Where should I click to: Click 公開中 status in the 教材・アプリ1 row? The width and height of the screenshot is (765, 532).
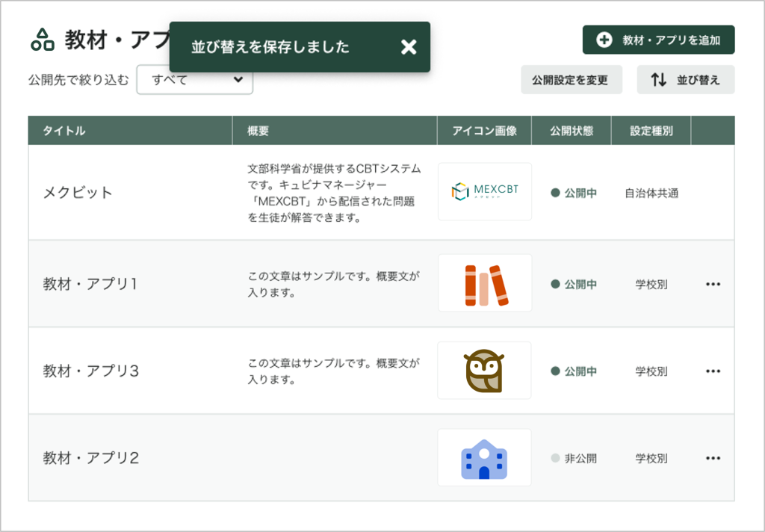tap(574, 284)
